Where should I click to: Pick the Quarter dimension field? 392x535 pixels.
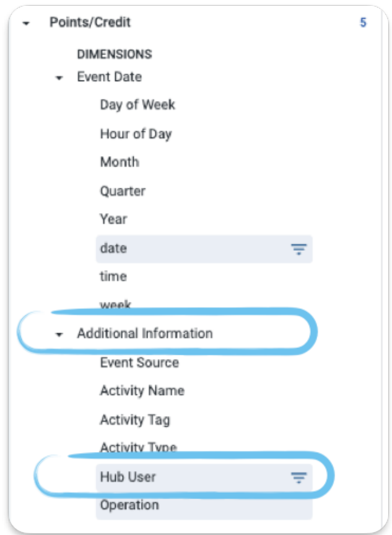[x=123, y=191]
